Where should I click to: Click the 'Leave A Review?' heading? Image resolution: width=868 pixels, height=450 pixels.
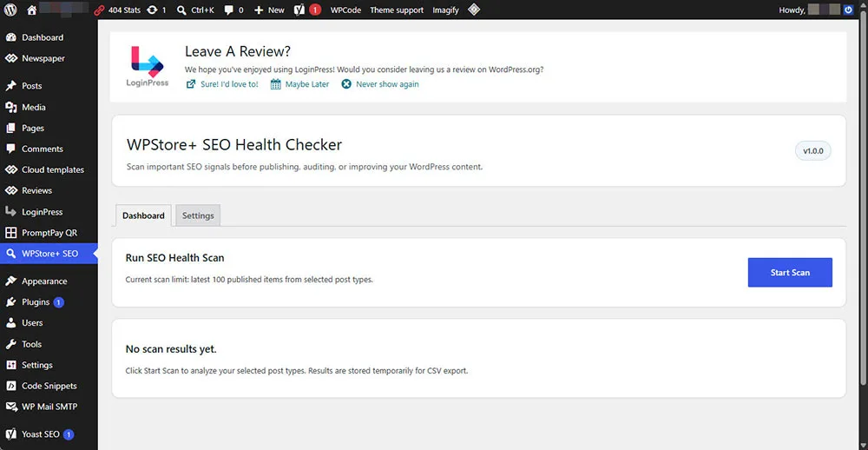coord(238,51)
